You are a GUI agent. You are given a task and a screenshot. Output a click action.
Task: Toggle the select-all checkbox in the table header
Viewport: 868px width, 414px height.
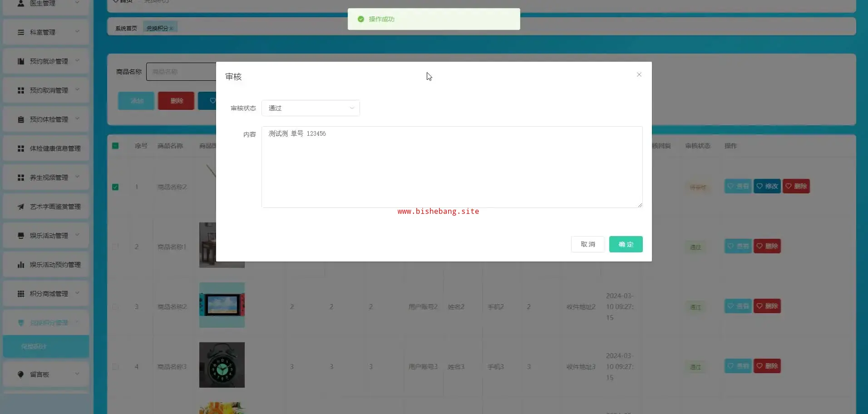click(x=115, y=146)
